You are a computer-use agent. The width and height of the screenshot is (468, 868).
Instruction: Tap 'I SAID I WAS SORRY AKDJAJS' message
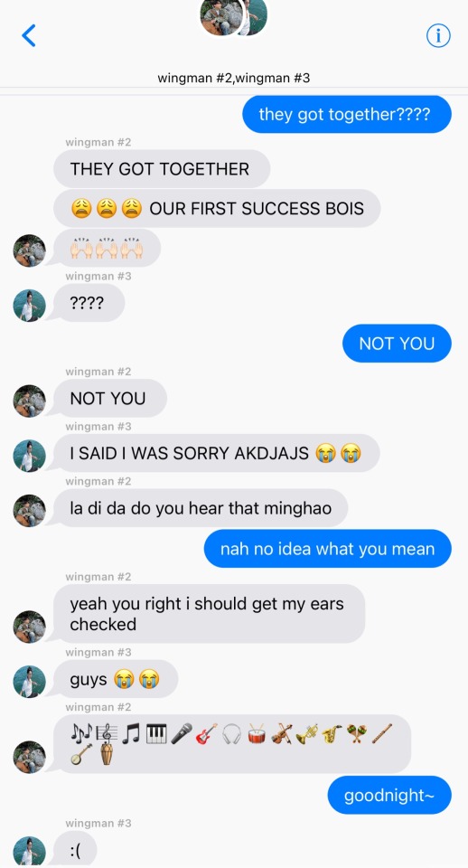216,453
